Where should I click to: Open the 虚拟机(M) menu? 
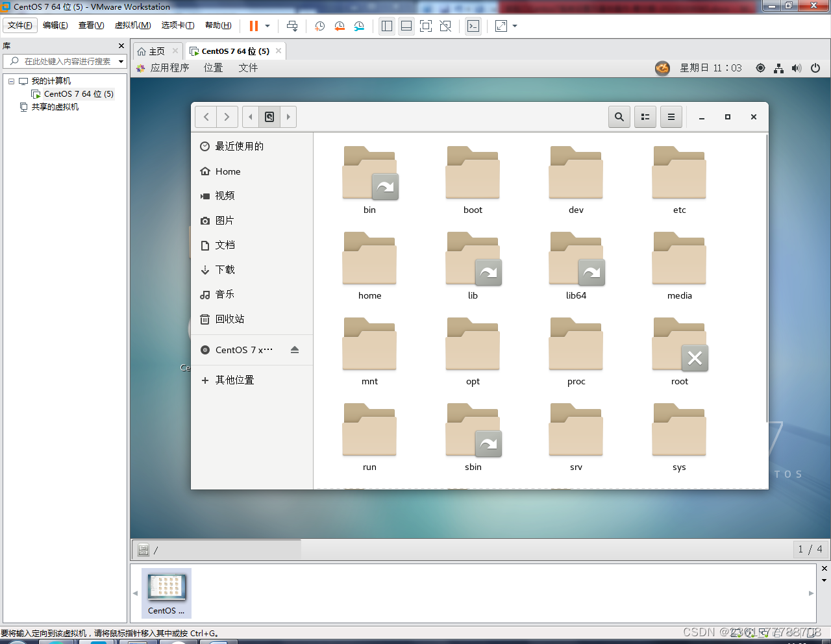click(132, 25)
